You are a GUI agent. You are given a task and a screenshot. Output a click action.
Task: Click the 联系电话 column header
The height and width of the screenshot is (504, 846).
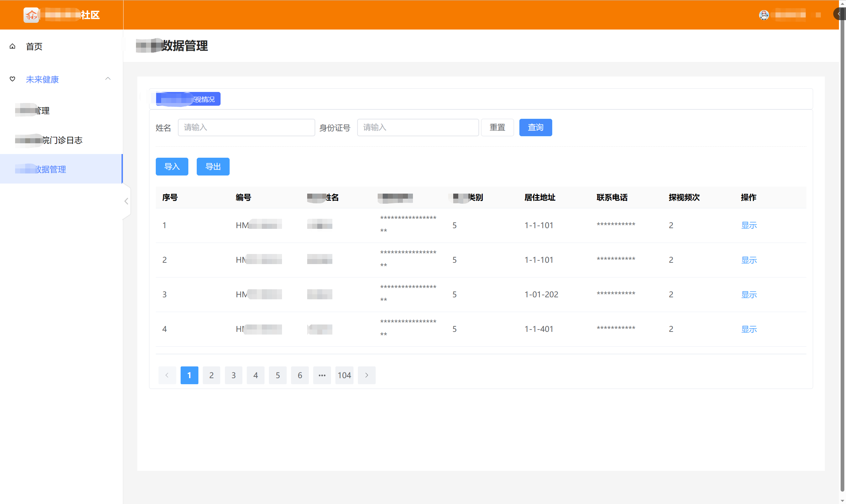point(612,197)
